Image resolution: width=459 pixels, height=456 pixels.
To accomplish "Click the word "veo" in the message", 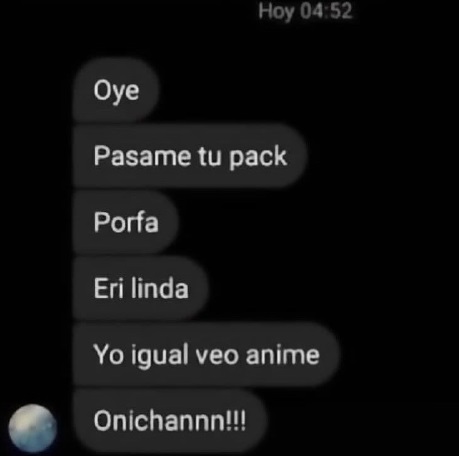I will [x=217, y=355].
